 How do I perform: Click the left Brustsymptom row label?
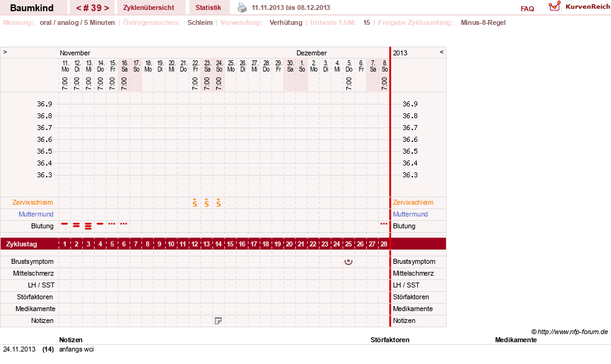[x=32, y=261]
